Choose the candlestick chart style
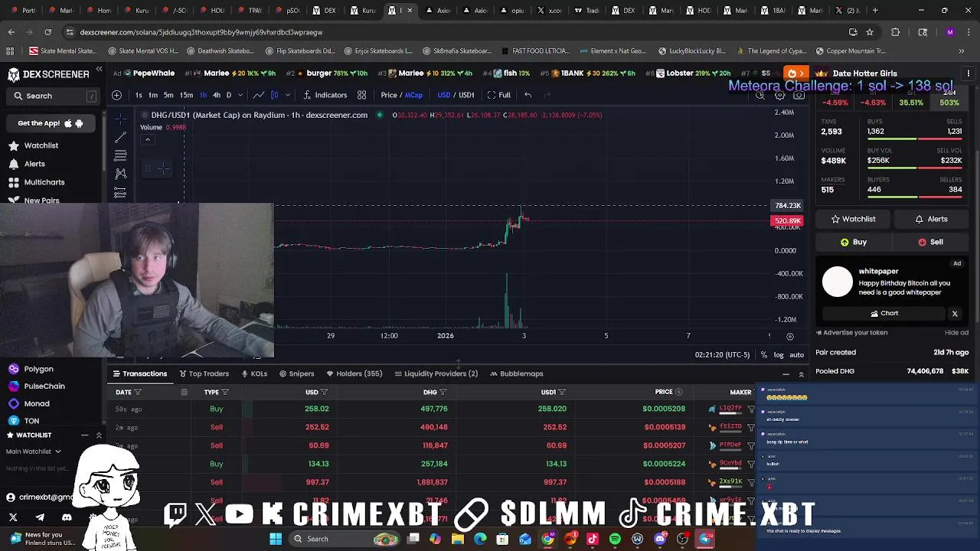This screenshot has height=551, width=980. (274, 95)
